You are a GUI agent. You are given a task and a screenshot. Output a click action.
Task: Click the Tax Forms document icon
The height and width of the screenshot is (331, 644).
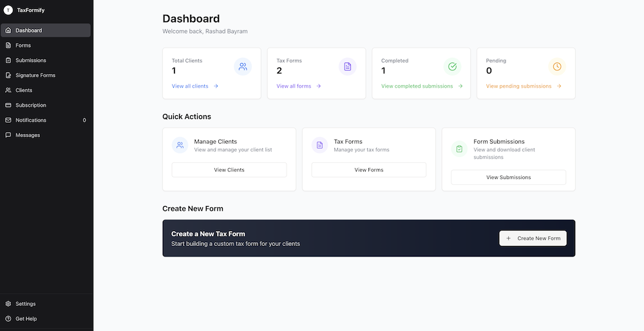tap(347, 66)
